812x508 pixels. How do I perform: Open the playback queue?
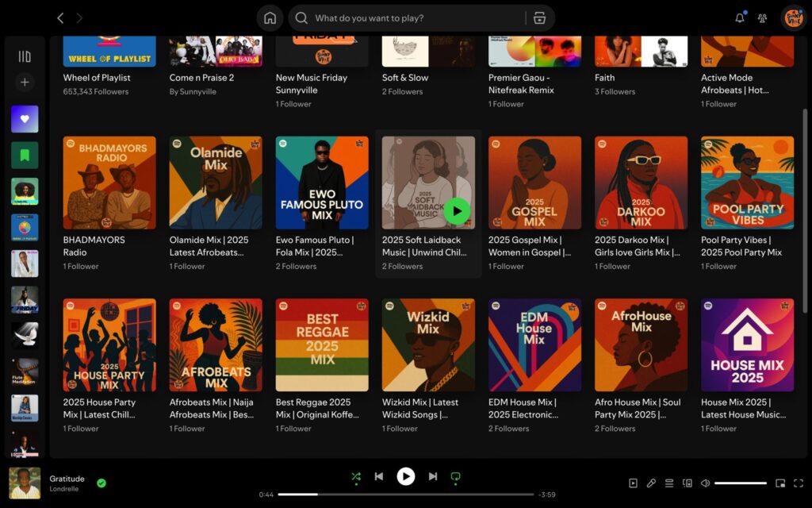tap(669, 483)
